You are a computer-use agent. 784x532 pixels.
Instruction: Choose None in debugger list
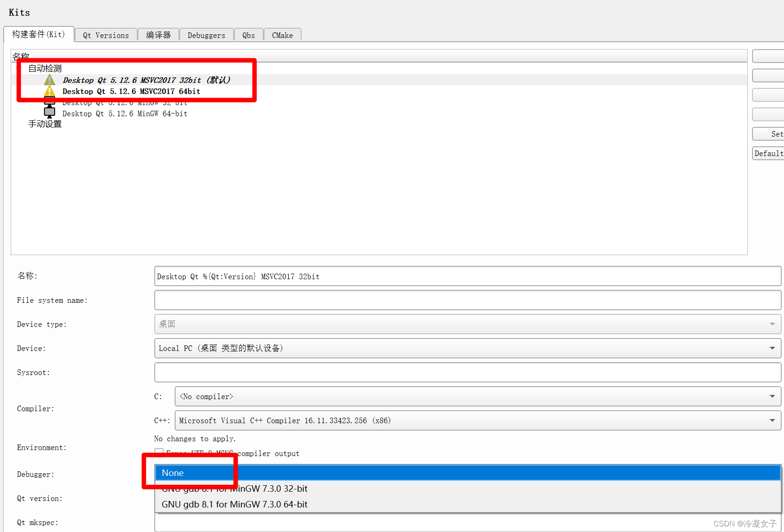pos(468,473)
